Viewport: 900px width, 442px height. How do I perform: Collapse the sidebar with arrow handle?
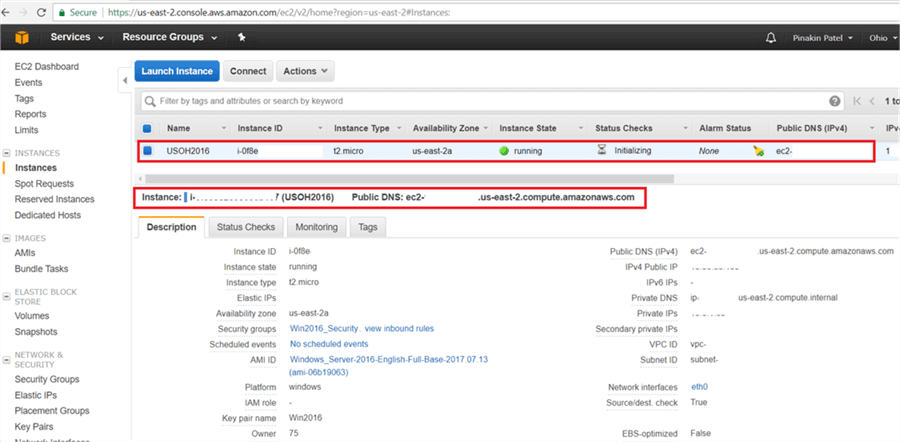(x=125, y=81)
